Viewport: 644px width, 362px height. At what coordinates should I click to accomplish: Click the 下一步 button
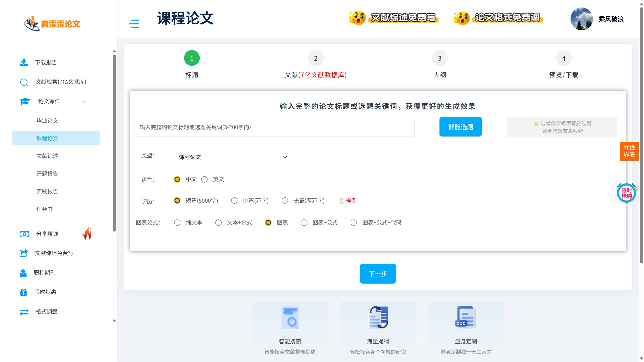click(x=378, y=274)
